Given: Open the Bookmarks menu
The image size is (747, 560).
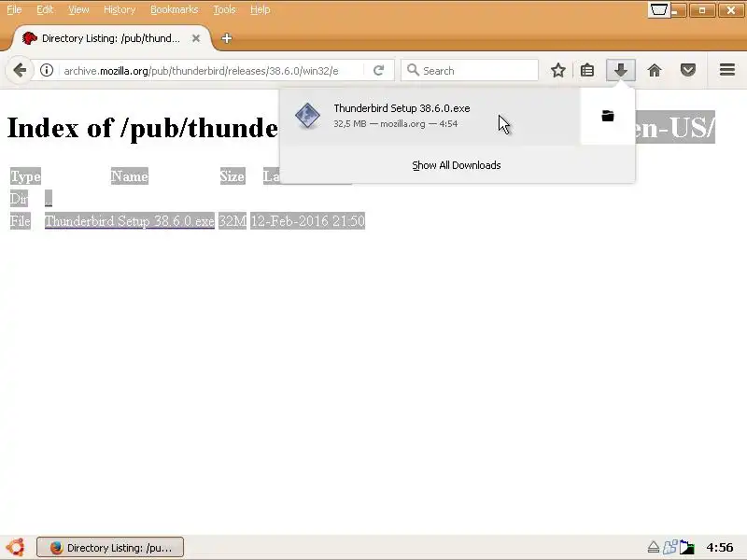Looking at the screenshot, I should click(x=174, y=9).
